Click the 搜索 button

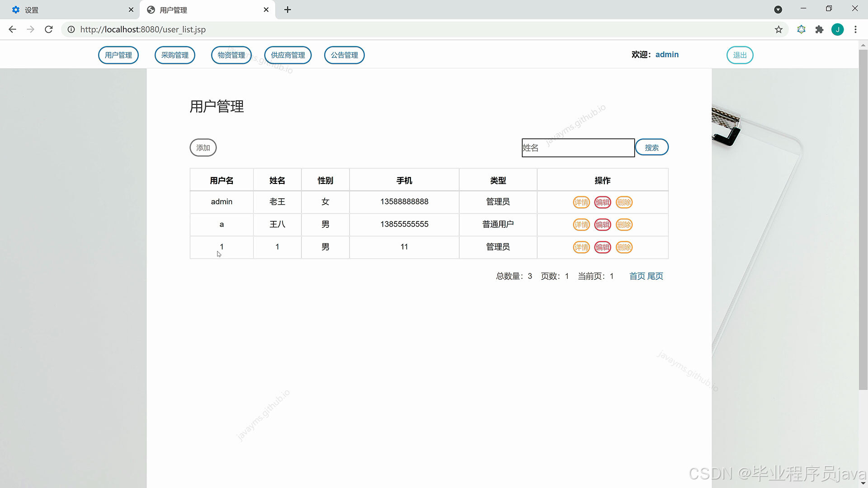652,147
